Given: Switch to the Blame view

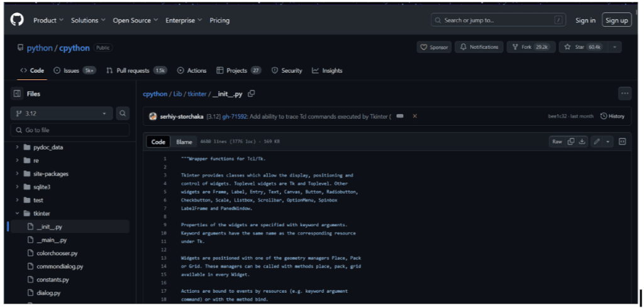Looking at the screenshot, I should click(x=184, y=142).
